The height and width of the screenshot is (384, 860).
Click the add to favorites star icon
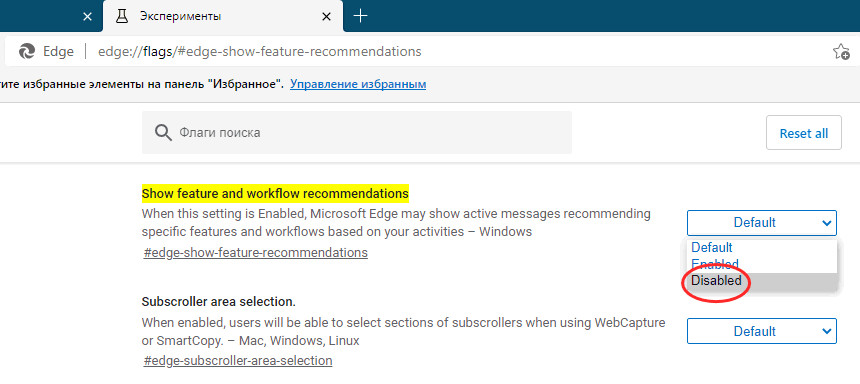[x=841, y=52]
